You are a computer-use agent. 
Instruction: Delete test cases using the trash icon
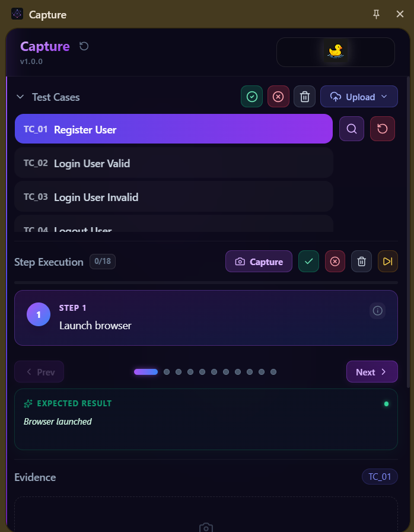(x=305, y=96)
